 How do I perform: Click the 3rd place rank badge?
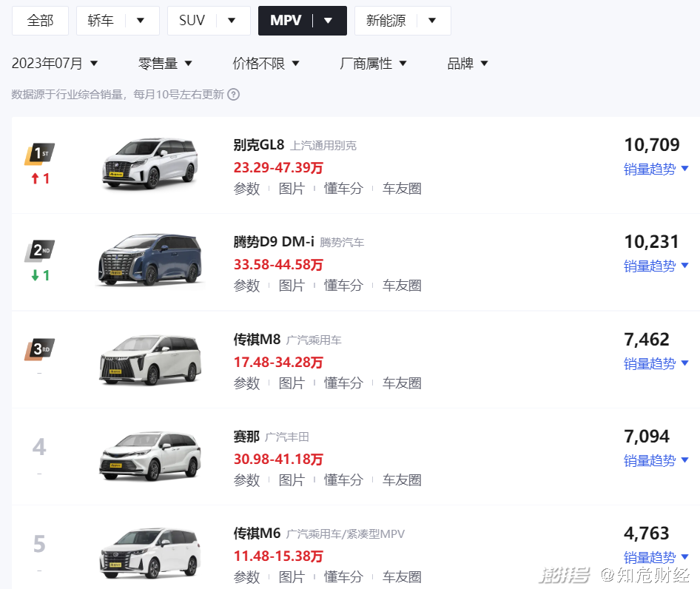39,349
